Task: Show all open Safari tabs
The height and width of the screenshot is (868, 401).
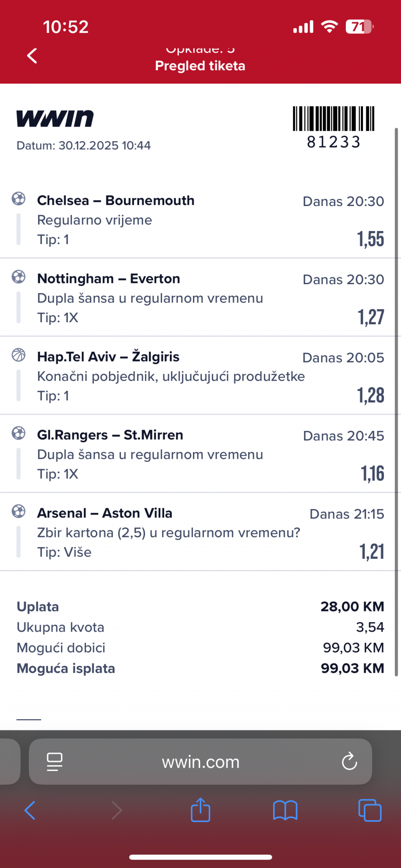Action: pos(370,810)
